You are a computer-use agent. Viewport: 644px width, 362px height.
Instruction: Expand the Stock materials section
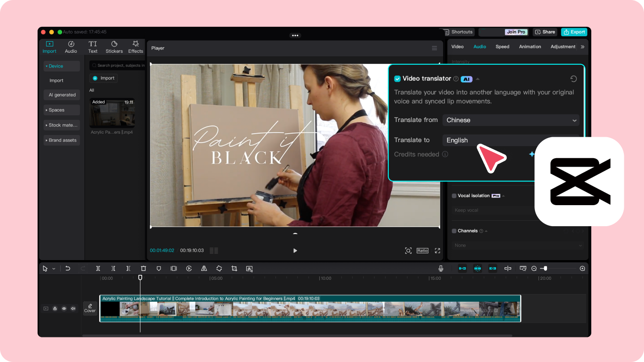62,125
